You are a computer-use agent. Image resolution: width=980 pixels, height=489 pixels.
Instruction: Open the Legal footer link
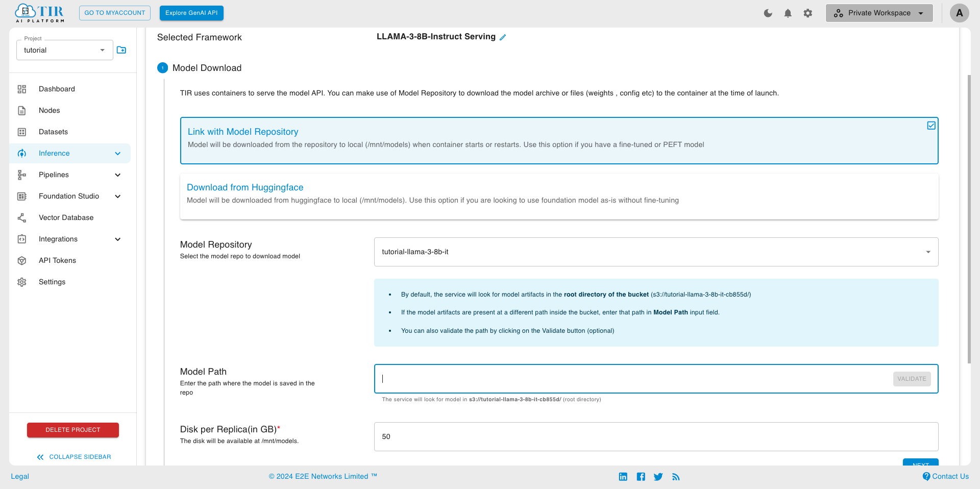click(20, 476)
